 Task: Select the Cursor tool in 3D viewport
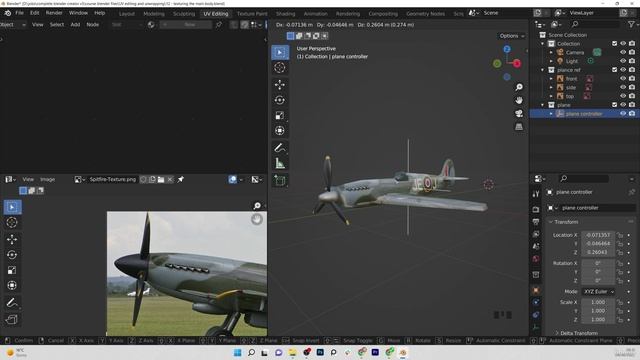(x=280, y=67)
